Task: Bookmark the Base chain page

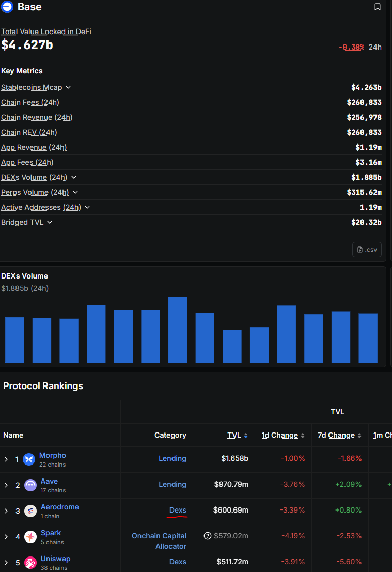Action: click(x=378, y=7)
